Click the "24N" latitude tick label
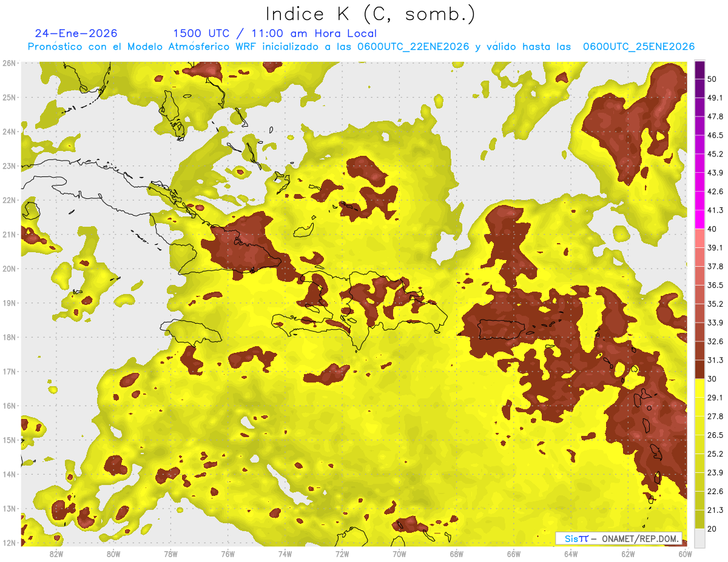 8,132
